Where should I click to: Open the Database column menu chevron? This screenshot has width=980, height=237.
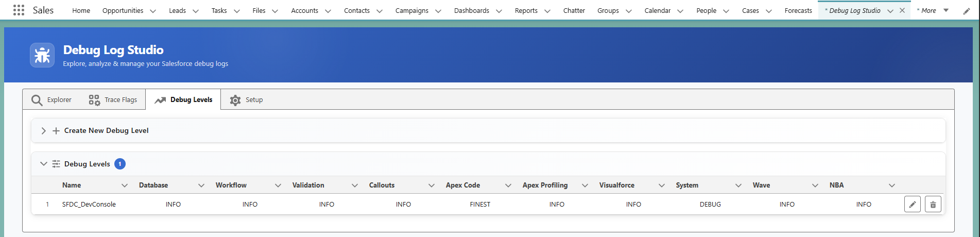(x=201, y=185)
